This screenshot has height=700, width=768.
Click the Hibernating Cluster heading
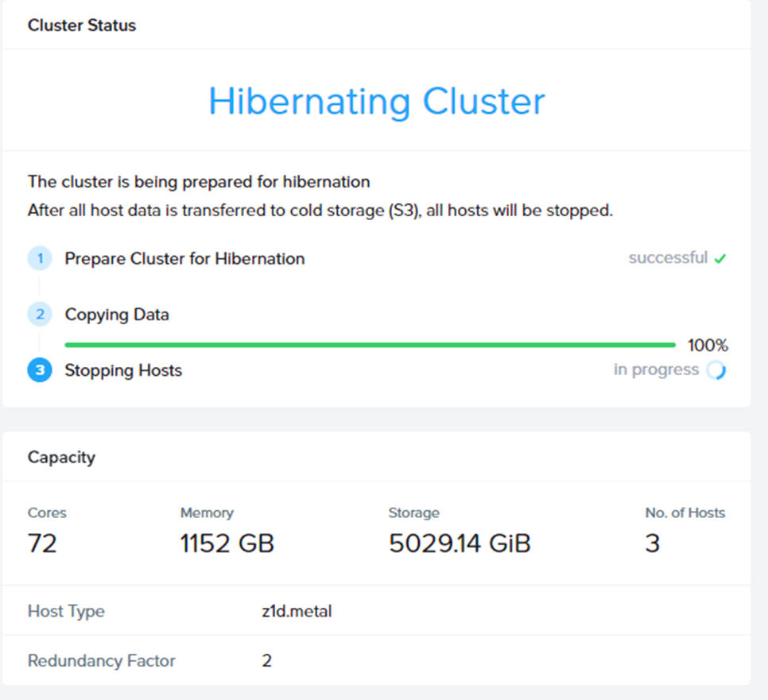click(x=377, y=102)
